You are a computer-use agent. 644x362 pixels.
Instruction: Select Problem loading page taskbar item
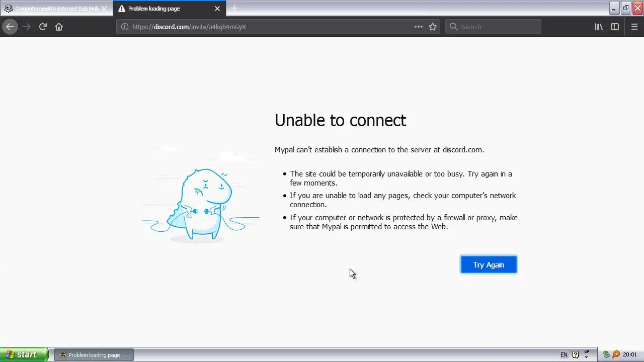(x=94, y=355)
